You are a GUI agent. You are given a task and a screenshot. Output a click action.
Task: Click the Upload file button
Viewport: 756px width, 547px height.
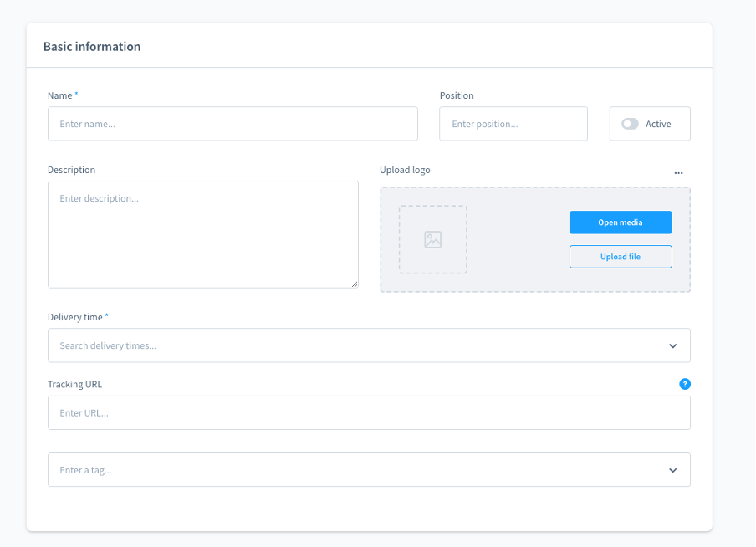(x=621, y=257)
